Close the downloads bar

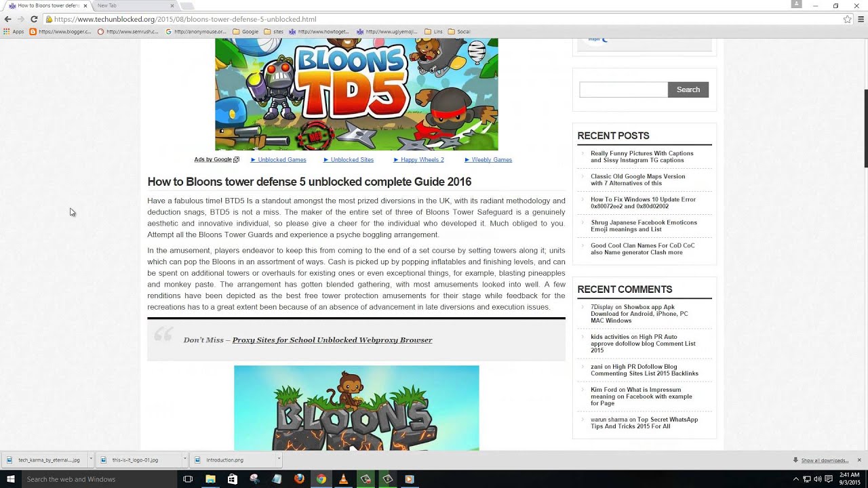pyautogui.click(x=859, y=460)
